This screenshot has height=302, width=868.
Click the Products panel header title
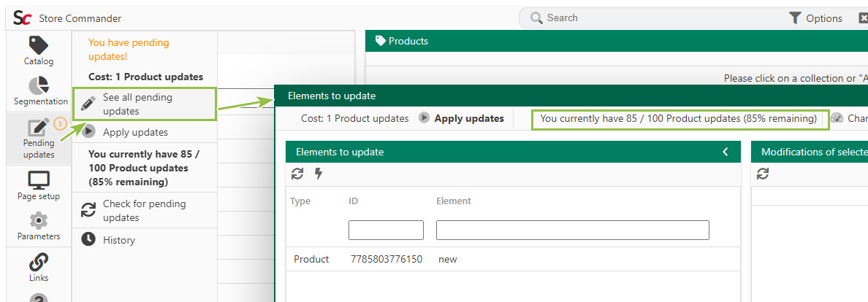tap(408, 41)
